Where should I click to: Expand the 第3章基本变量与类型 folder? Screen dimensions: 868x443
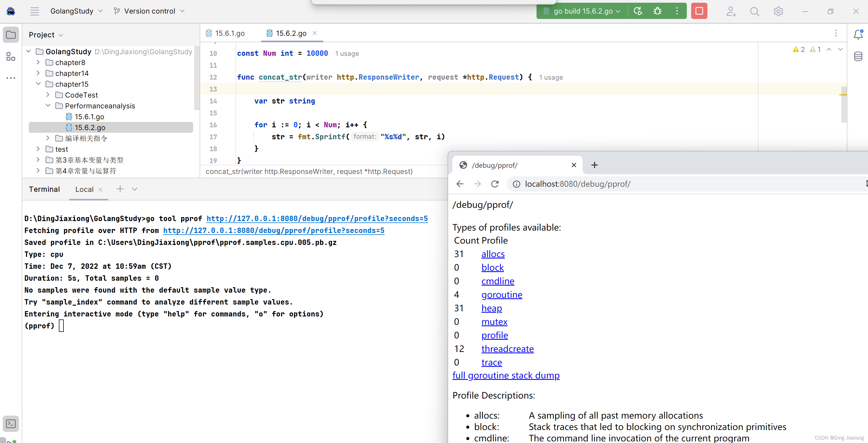pyautogui.click(x=38, y=160)
